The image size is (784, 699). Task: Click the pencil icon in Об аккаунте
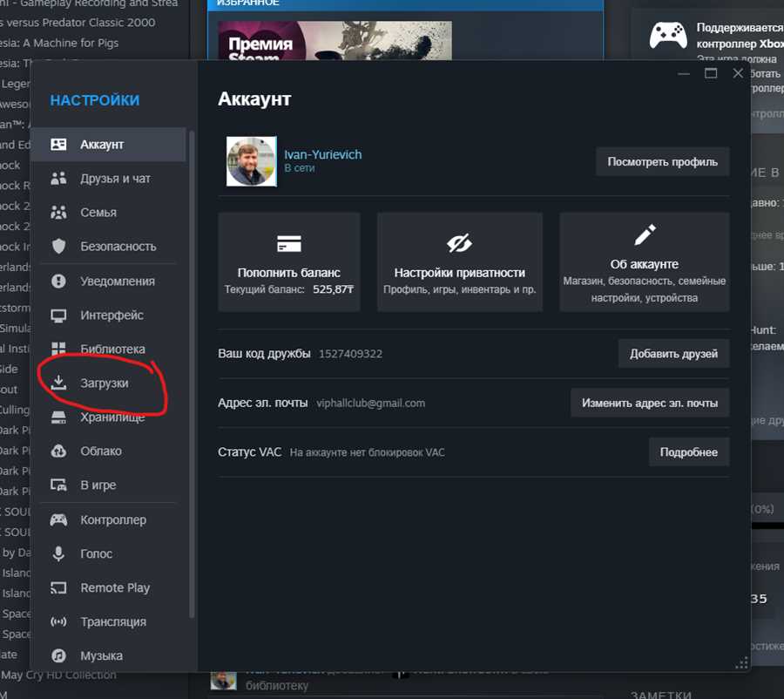point(645,234)
